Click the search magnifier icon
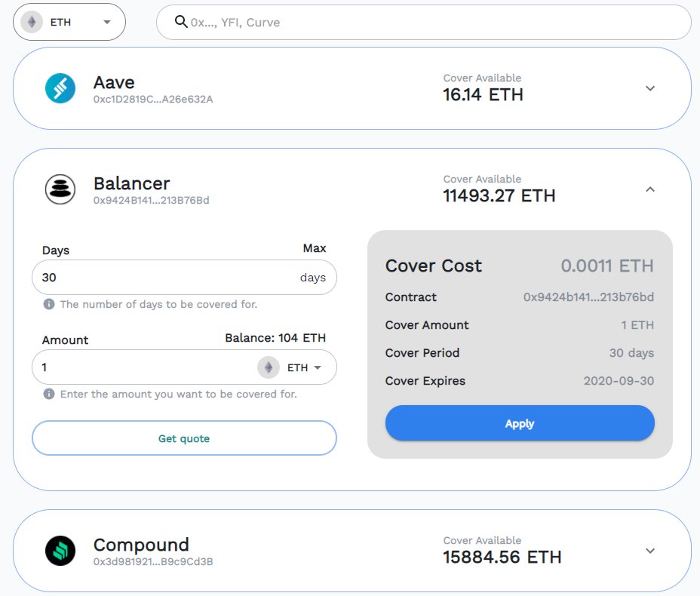Image resolution: width=700 pixels, height=596 pixels. point(181,21)
